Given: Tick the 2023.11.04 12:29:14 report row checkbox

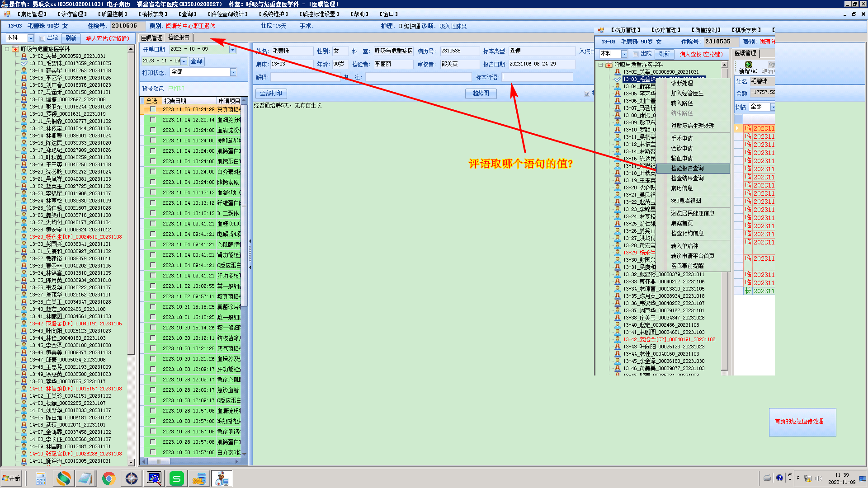Looking at the screenshot, I should [153, 120].
